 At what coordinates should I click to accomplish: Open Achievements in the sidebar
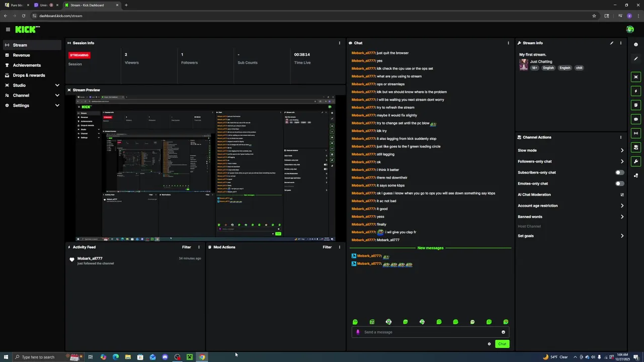(31, 65)
